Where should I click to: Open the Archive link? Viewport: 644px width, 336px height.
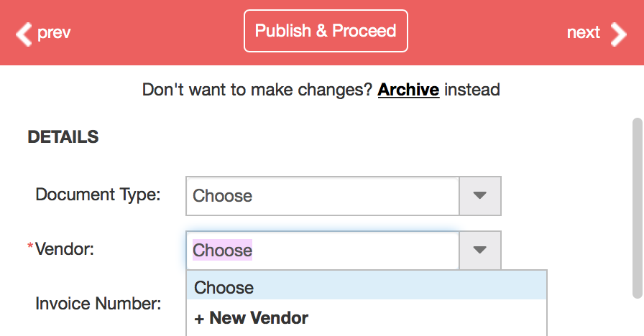[x=408, y=90]
